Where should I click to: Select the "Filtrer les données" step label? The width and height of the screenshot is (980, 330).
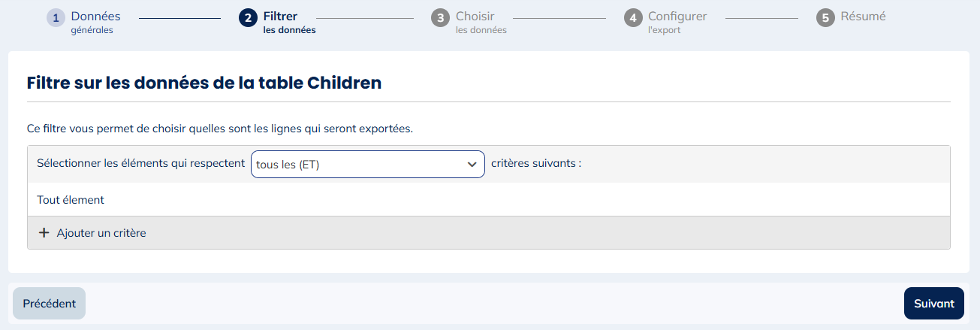289,23
